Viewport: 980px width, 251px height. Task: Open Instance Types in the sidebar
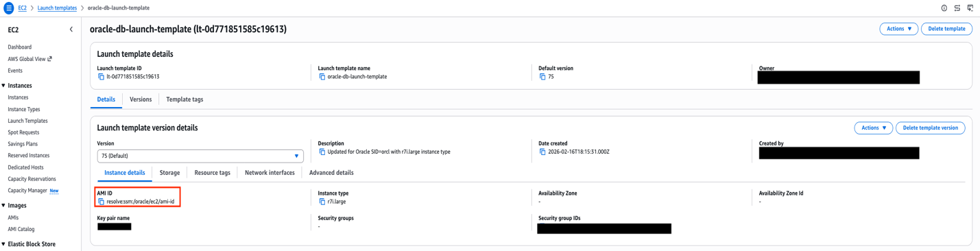pyautogui.click(x=24, y=109)
